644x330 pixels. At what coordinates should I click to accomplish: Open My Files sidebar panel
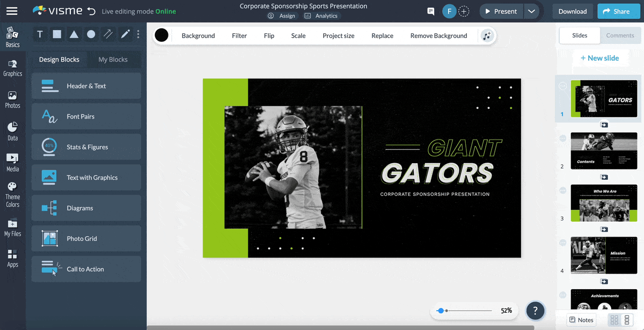click(x=12, y=228)
